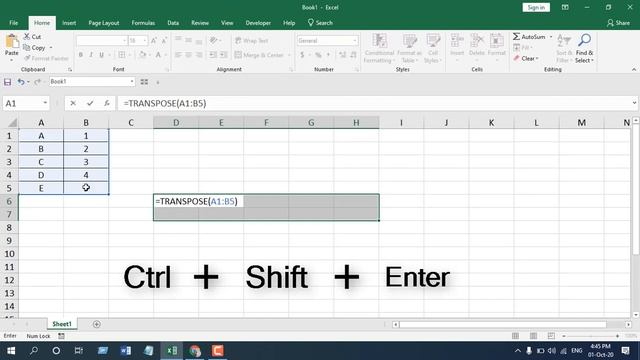Click the Fill Color bucket icon

pyautogui.click(x=142, y=55)
